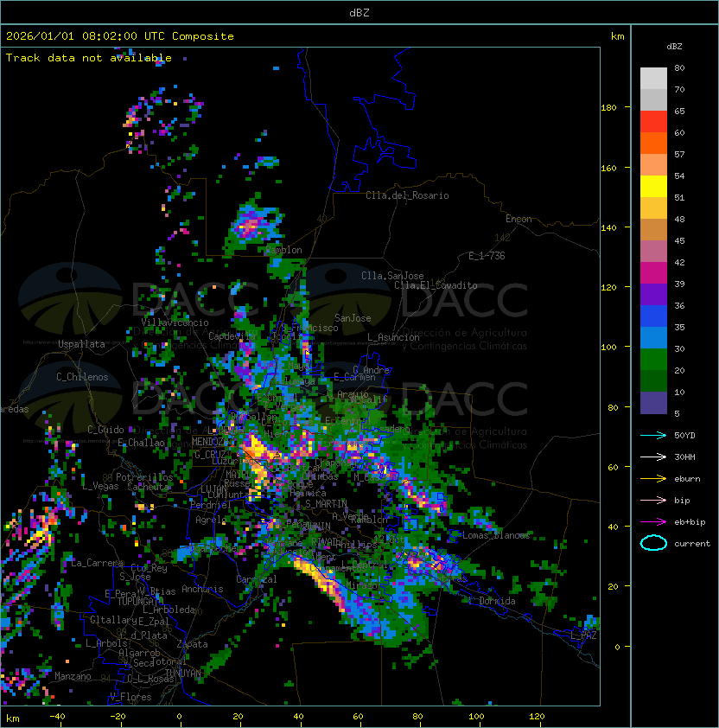Click the 'Uspallata' map label
This screenshot has width=719, height=728.
point(81,344)
